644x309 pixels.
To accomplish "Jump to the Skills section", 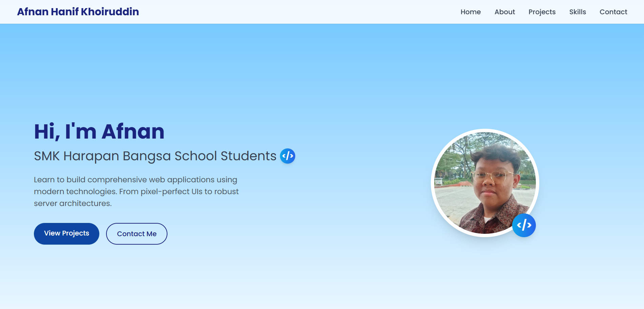I will 577,12.
